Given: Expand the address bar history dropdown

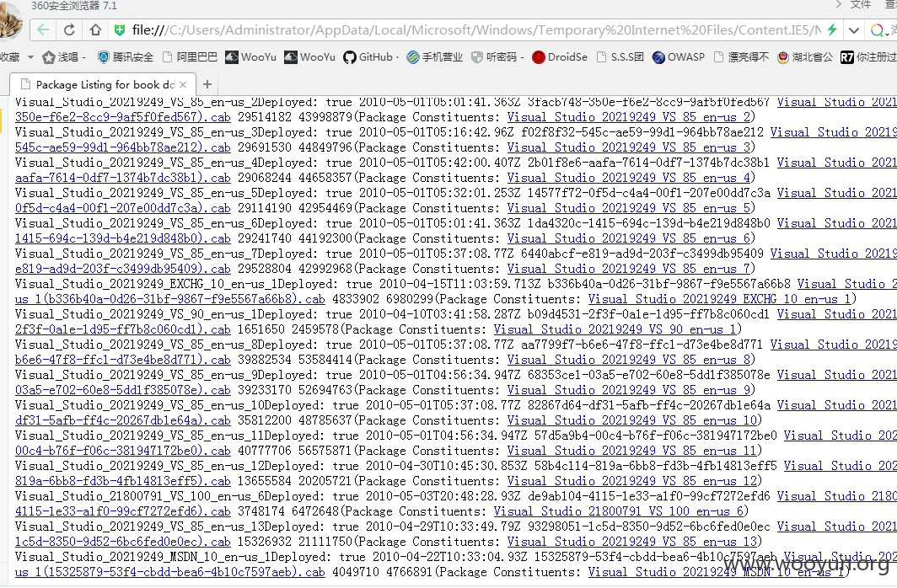Looking at the screenshot, I should coord(853,30).
